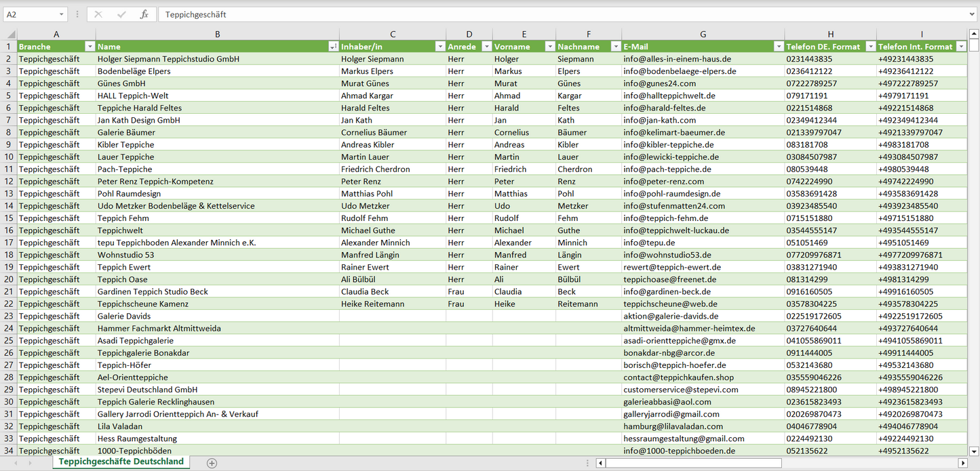Open the E-Mail column filter dropdown
980x471 pixels.
pyautogui.click(x=778, y=47)
